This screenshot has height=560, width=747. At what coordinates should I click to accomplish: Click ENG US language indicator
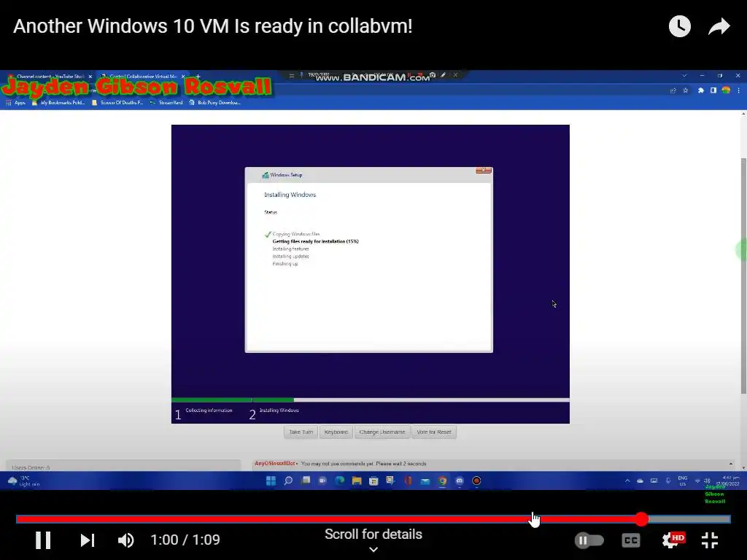683,481
